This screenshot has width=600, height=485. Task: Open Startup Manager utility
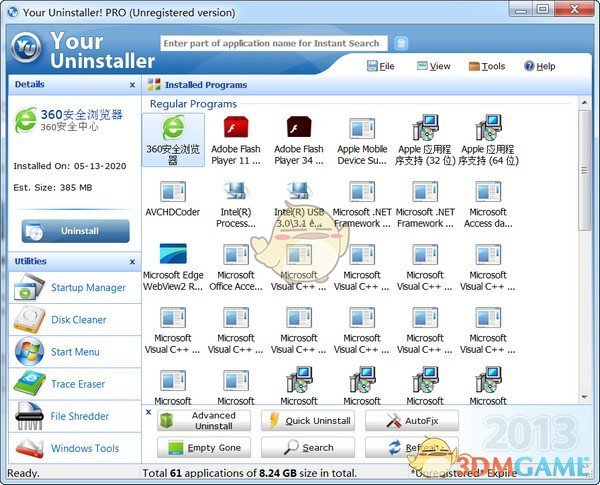[x=75, y=287]
